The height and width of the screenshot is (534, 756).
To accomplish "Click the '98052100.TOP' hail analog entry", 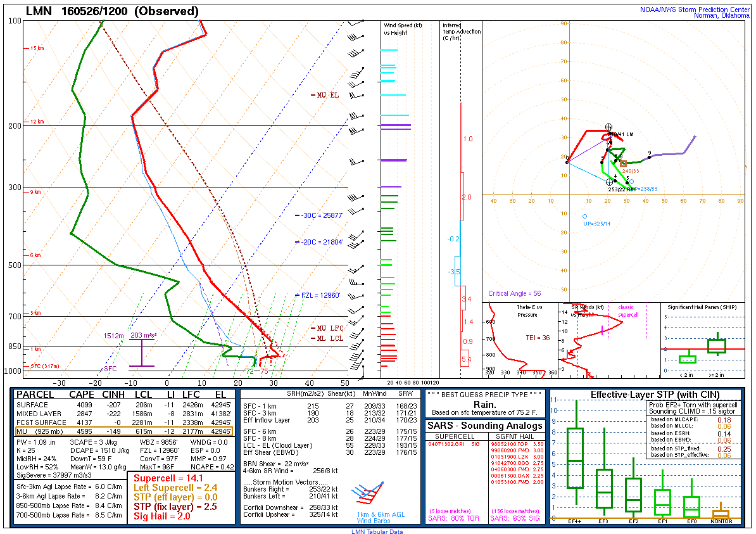I will click(x=510, y=444).
